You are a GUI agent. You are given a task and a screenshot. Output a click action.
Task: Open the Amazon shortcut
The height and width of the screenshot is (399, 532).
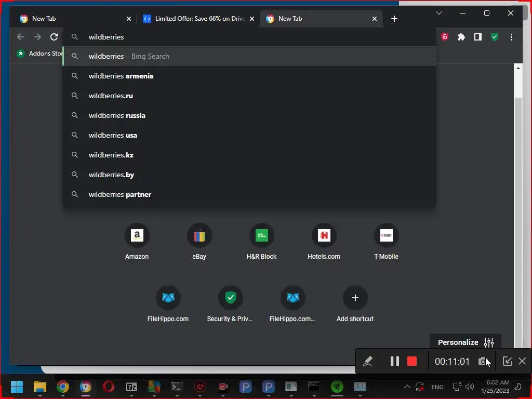point(137,242)
